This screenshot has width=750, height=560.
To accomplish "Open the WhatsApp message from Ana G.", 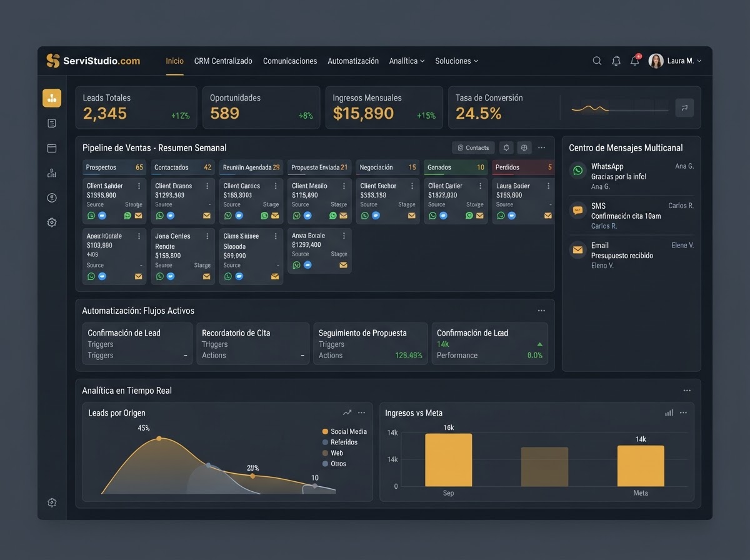I will click(x=631, y=176).
